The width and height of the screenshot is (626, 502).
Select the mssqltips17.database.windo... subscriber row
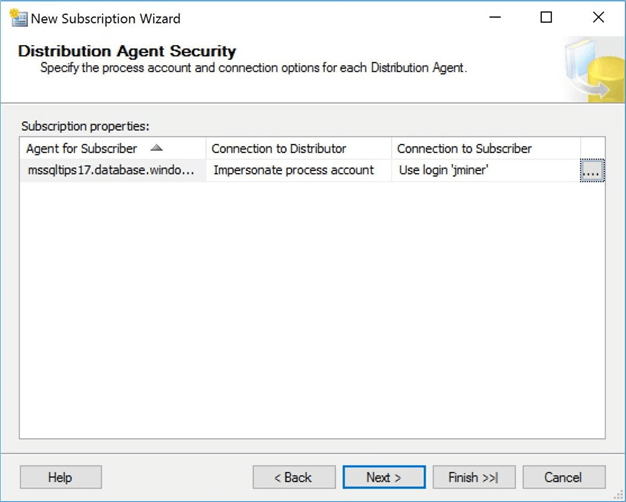(112, 171)
